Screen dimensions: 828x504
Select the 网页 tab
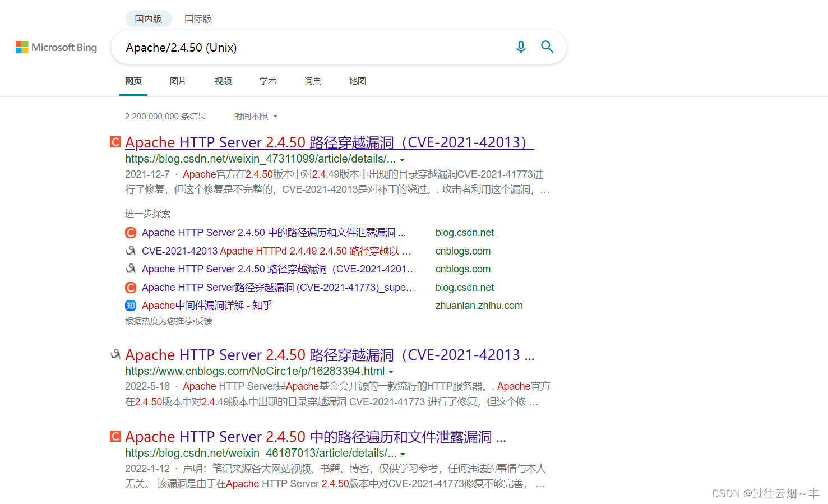(x=133, y=81)
